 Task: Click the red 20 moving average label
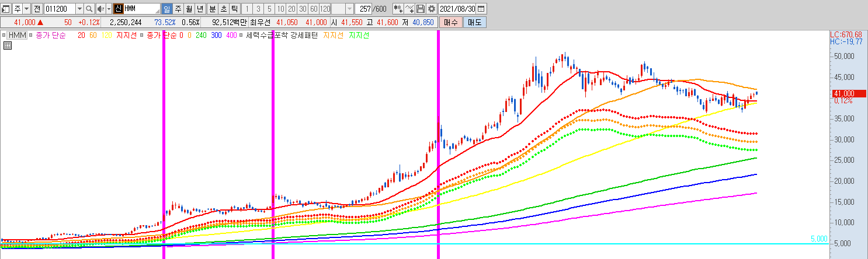pos(81,36)
